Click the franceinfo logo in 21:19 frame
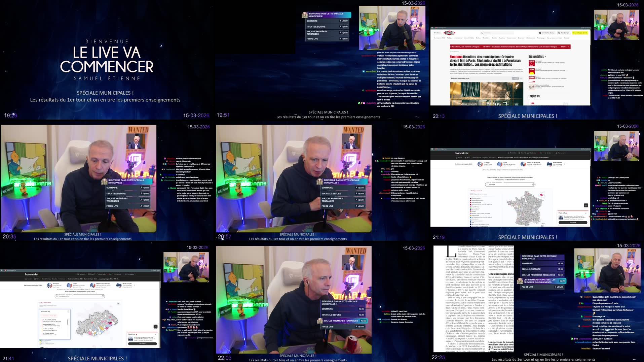This screenshot has width=644, height=362. [462, 153]
